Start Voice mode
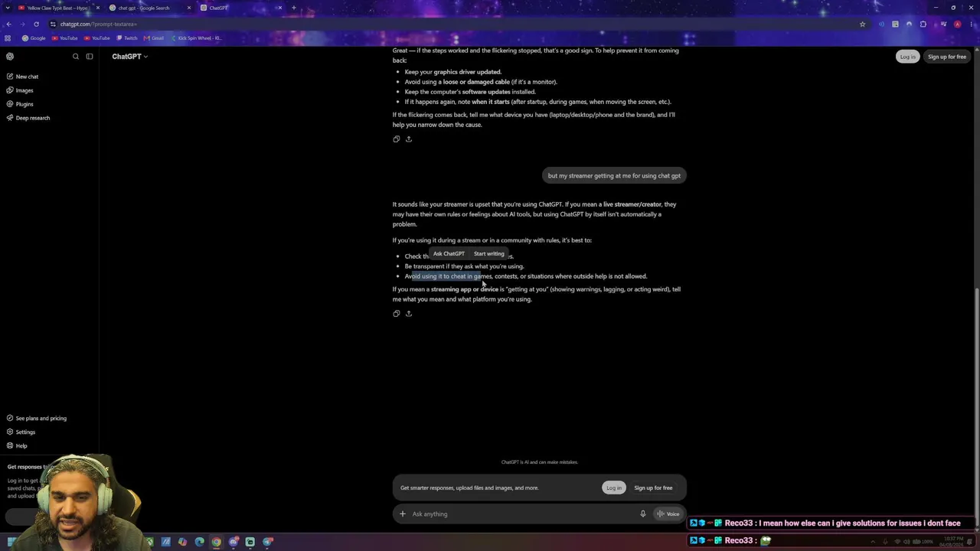This screenshot has height=551, width=980. coord(668,514)
